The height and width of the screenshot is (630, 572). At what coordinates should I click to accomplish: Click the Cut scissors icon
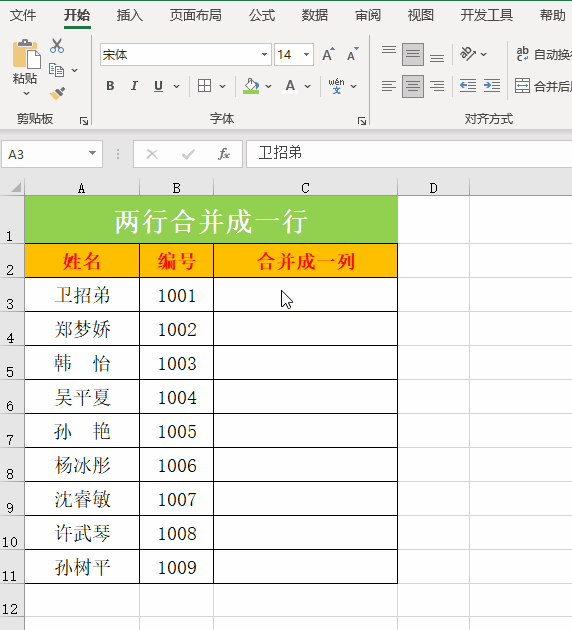57,46
